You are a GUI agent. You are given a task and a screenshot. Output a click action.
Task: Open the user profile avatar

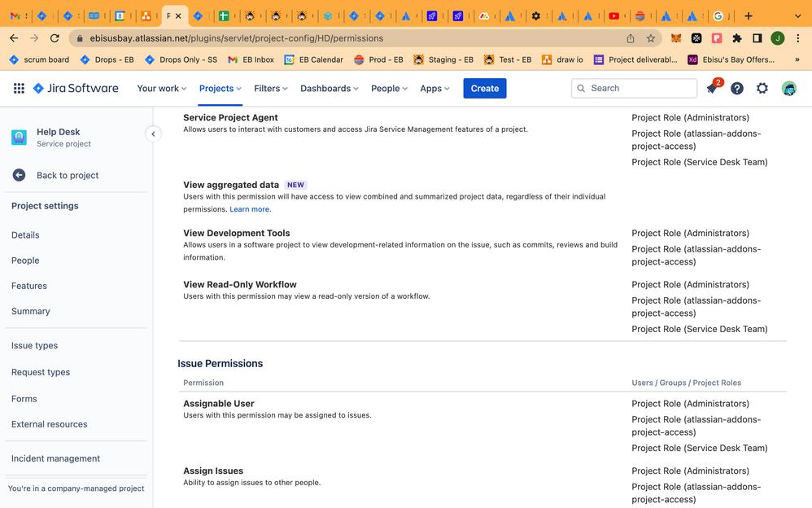[788, 88]
